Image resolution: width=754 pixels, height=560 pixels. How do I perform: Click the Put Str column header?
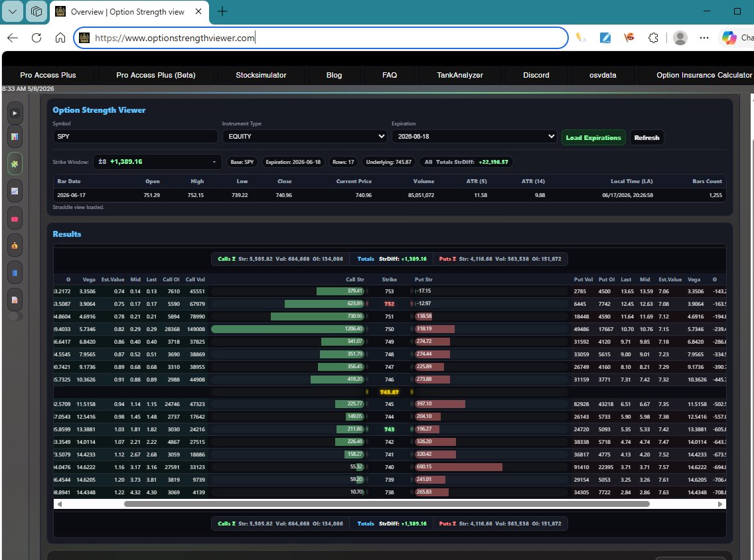[x=423, y=279]
